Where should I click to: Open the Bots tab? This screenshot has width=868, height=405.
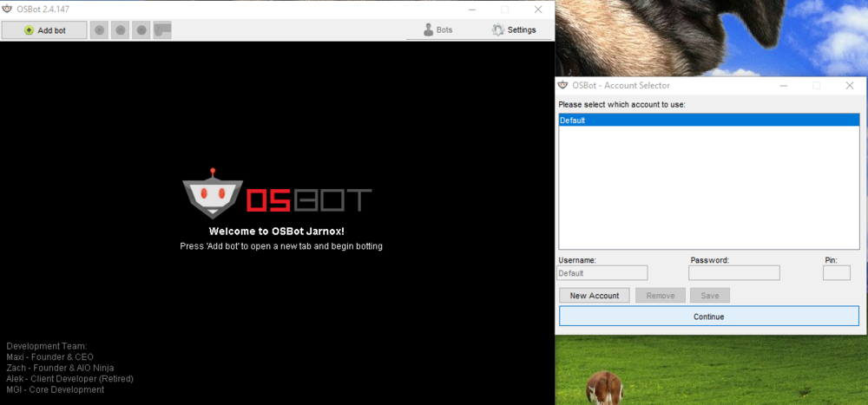tap(437, 29)
